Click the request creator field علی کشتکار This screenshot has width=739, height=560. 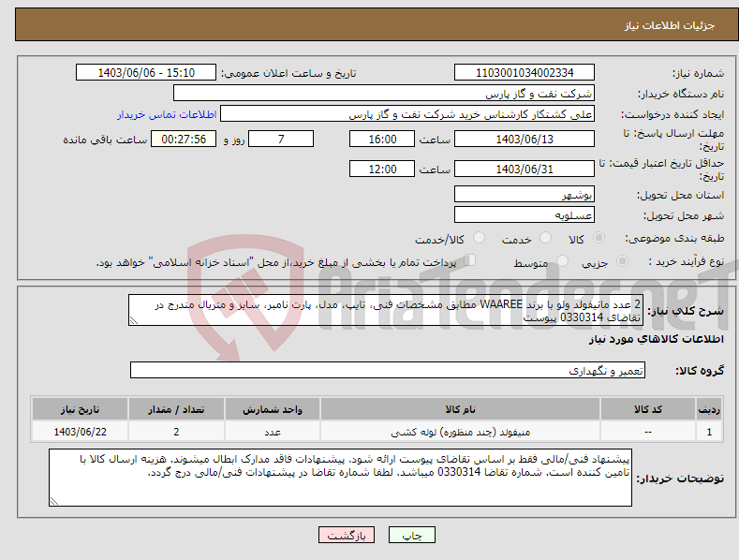pos(407,113)
